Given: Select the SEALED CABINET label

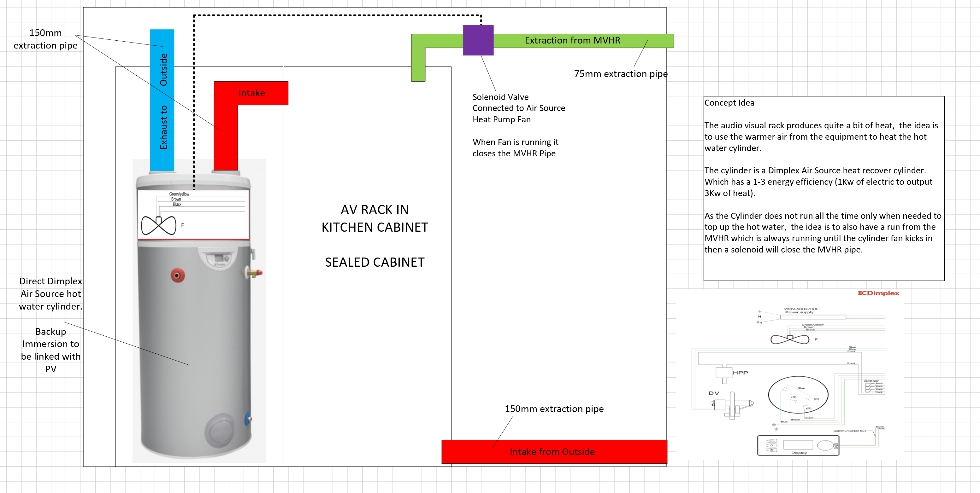Looking at the screenshot, I should coord(375,262).
